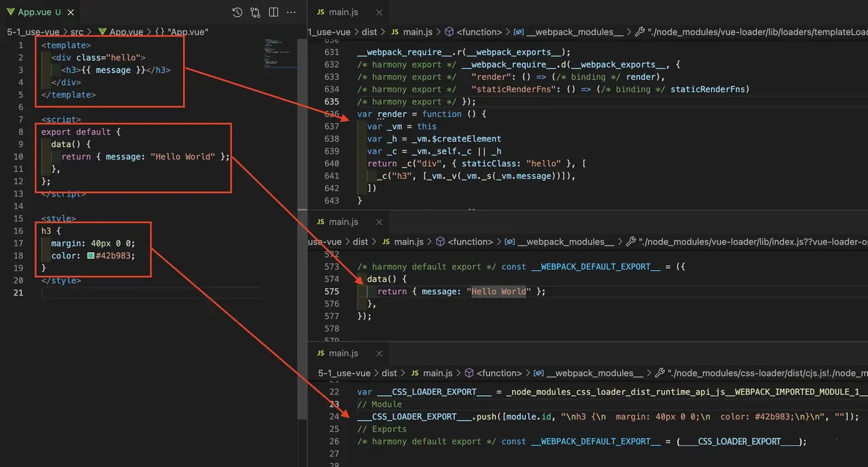Click the return message line in App.vue

point(145,157)
